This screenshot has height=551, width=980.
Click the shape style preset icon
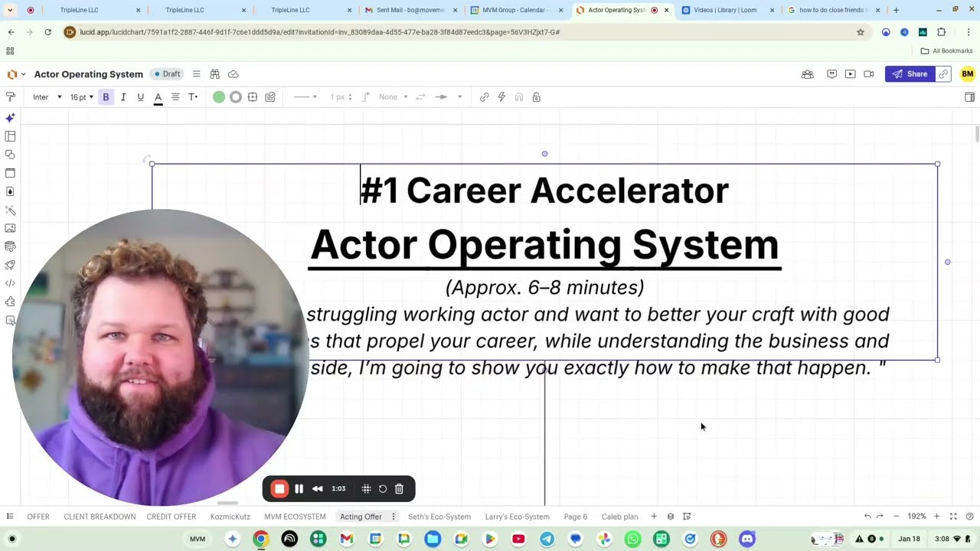coord(270,97)
